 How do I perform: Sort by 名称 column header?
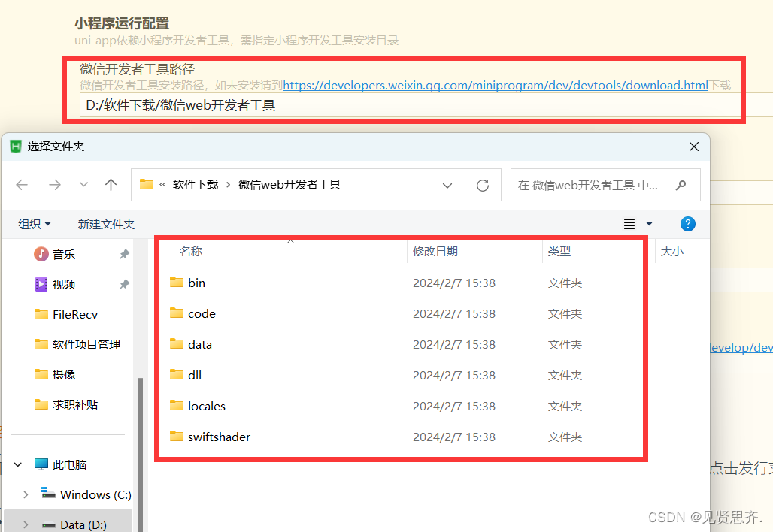(x=191, y=251)
